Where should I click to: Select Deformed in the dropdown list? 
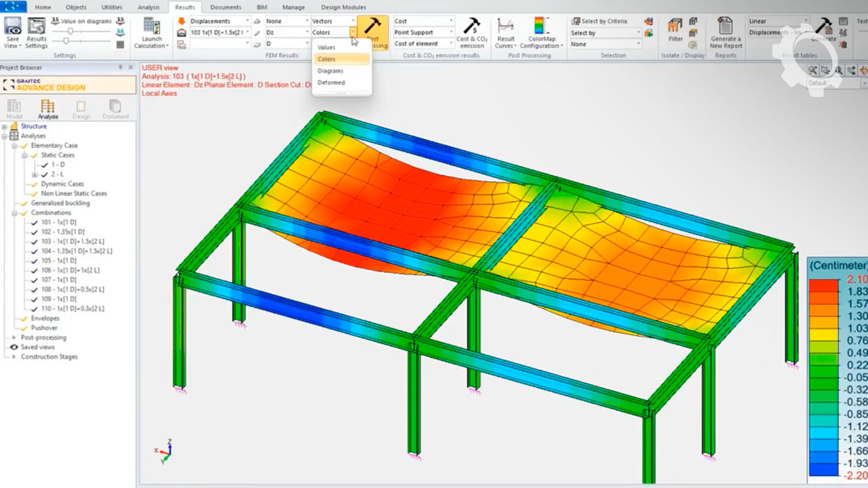coord(331,83)
